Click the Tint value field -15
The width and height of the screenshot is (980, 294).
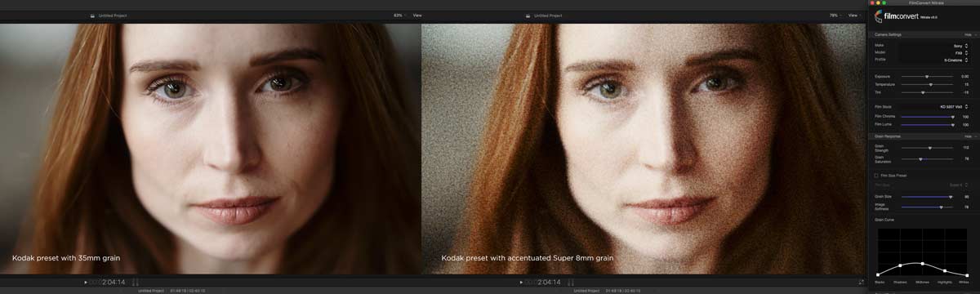(x=965, y=92)
